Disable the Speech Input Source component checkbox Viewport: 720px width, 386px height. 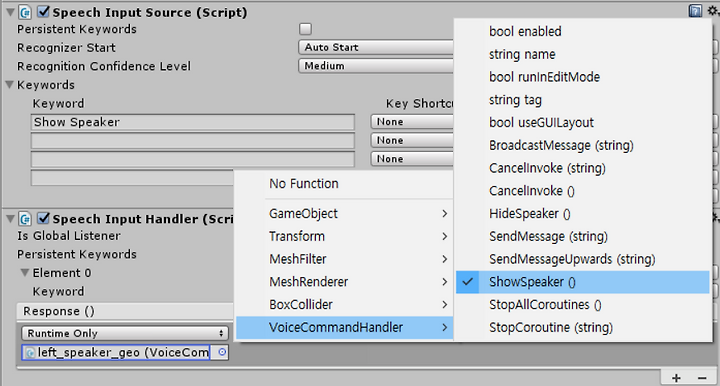click(43, 11)
